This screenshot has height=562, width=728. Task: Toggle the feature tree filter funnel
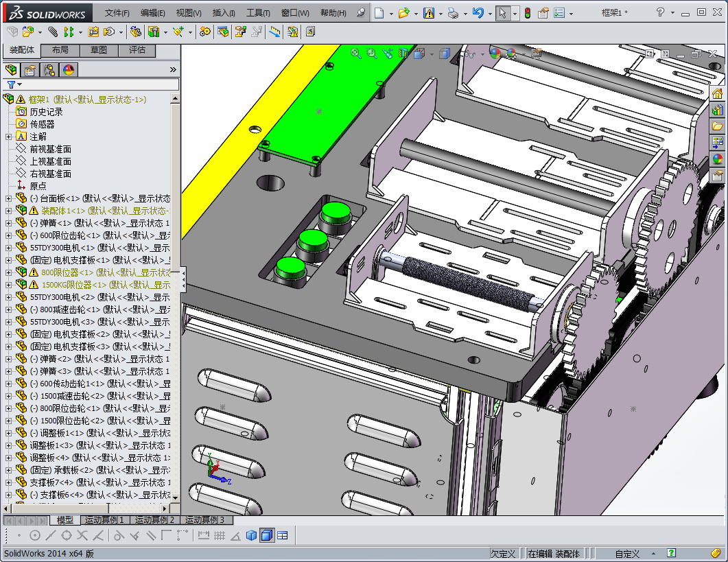tap(11, 84)
